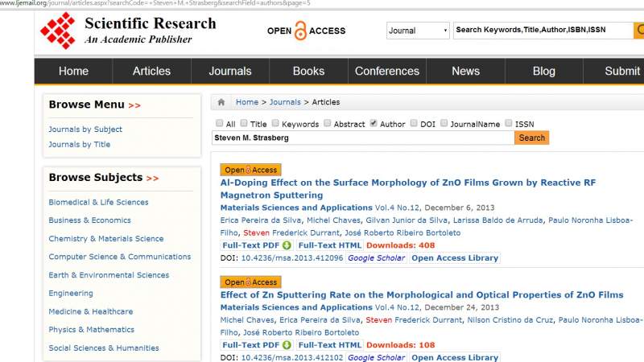The width and height of the screenshot is (644, 362).
Task: Click DOI 10.4236/msa.2013.412096 link
Action: [x=292, y=258]
